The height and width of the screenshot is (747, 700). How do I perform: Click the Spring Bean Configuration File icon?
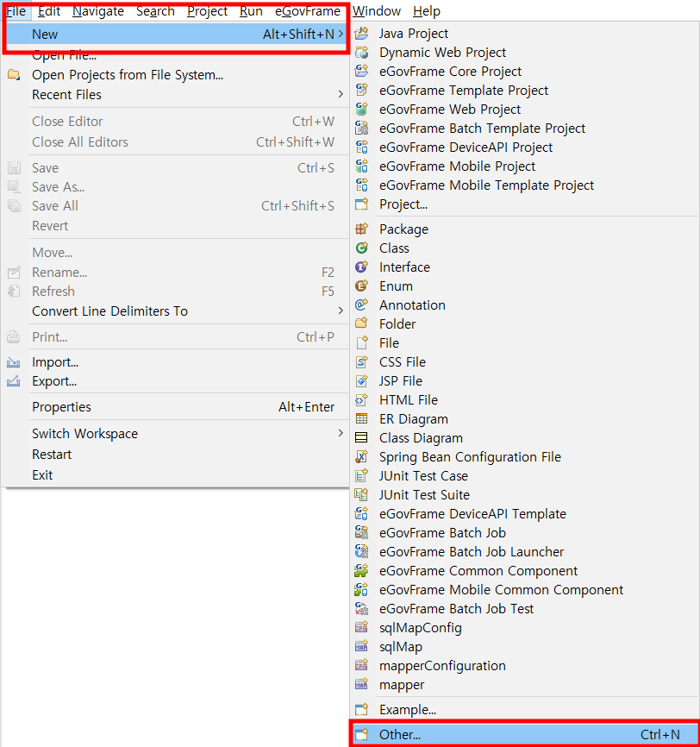pos(362,457)
